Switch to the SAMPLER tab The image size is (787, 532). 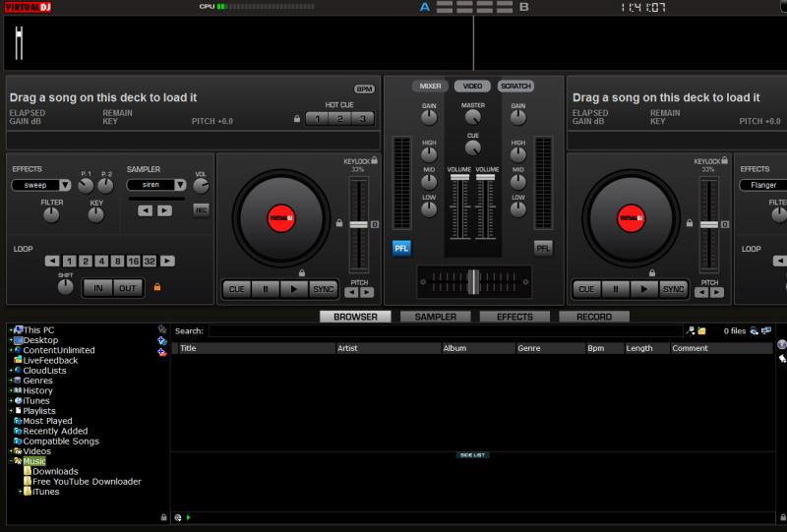[x=435, y=317]
